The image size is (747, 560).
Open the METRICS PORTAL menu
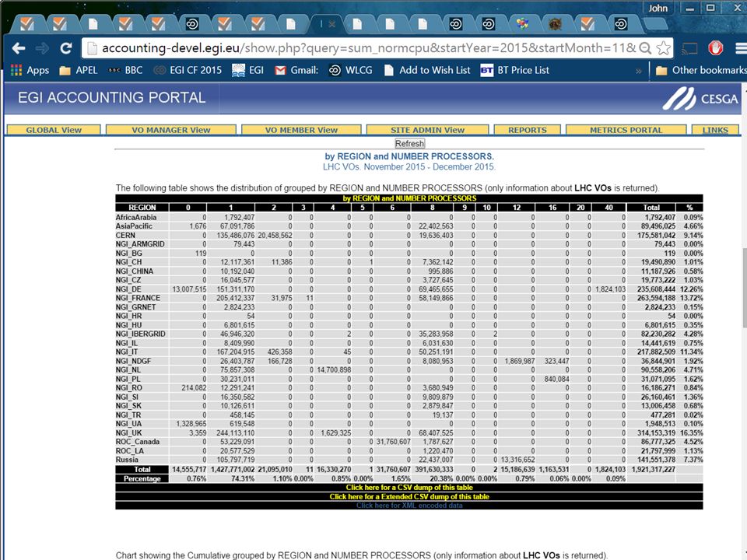click(626, 130)
